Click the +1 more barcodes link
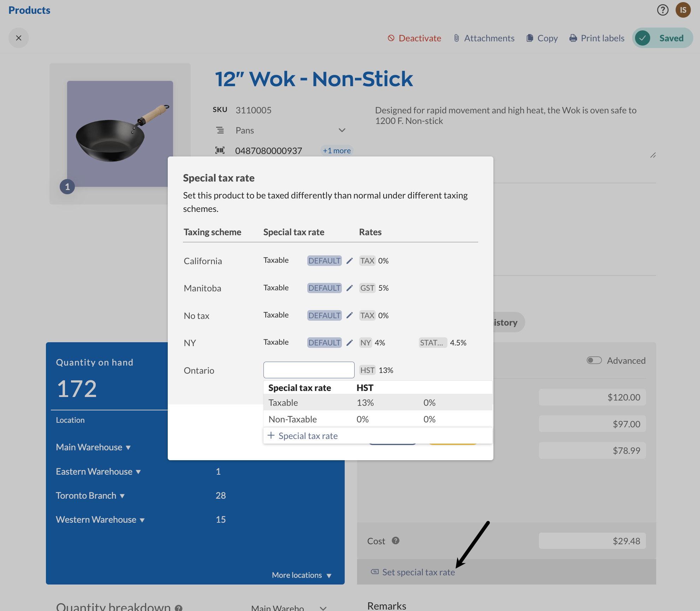Viewport: 700px width, 611px height. (x=337, y=150)
